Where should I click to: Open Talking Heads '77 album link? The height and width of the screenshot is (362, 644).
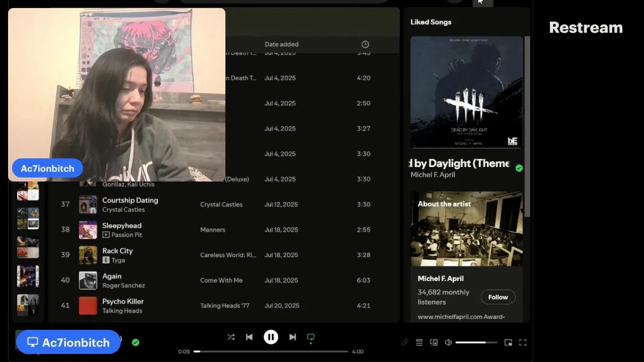[x=225, y=305]
